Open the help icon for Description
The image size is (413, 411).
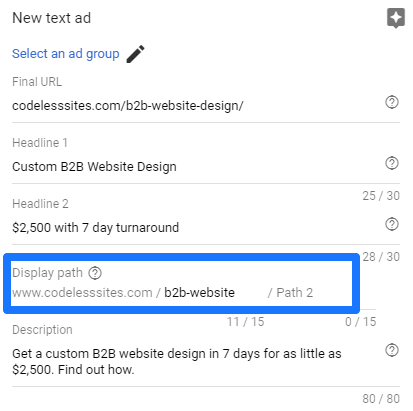click(x=392, y=350)
